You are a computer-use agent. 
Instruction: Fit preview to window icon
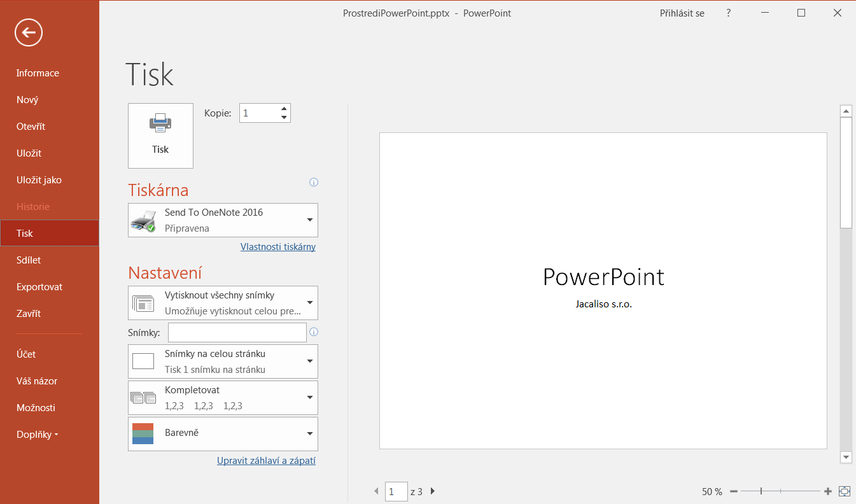pos(845,491)
